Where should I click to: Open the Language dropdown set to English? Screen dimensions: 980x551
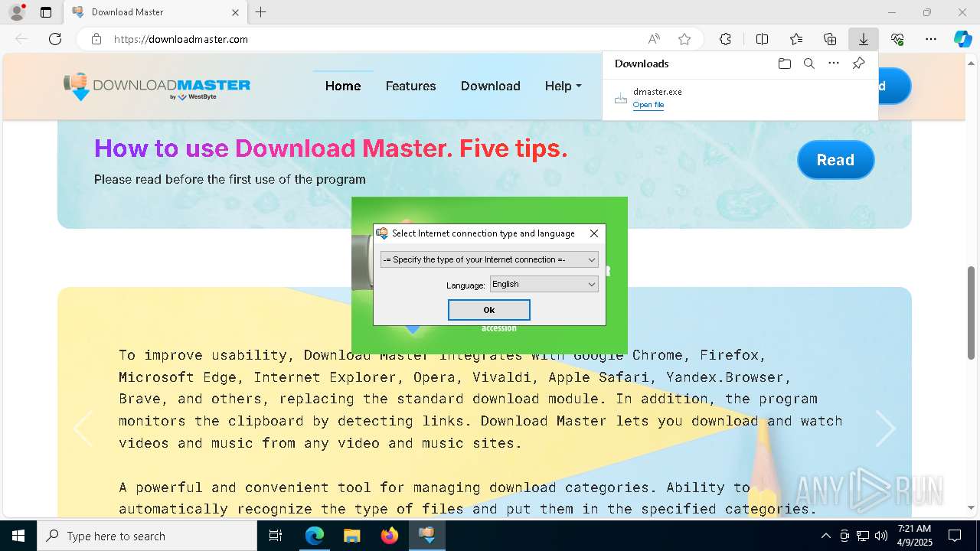(x=544, y=284)
